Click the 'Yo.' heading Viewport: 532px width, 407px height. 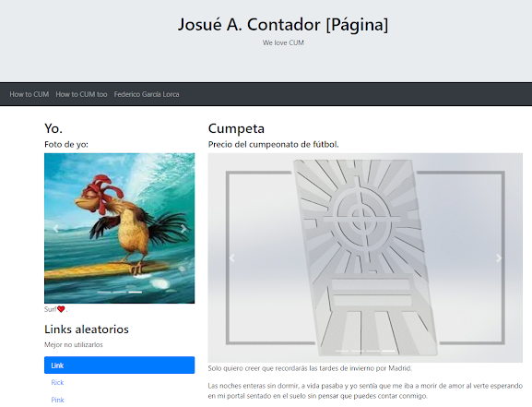click(x=53, y=128)
